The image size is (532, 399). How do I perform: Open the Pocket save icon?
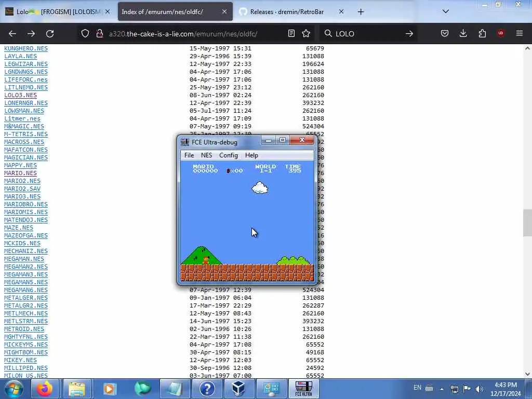445,33
